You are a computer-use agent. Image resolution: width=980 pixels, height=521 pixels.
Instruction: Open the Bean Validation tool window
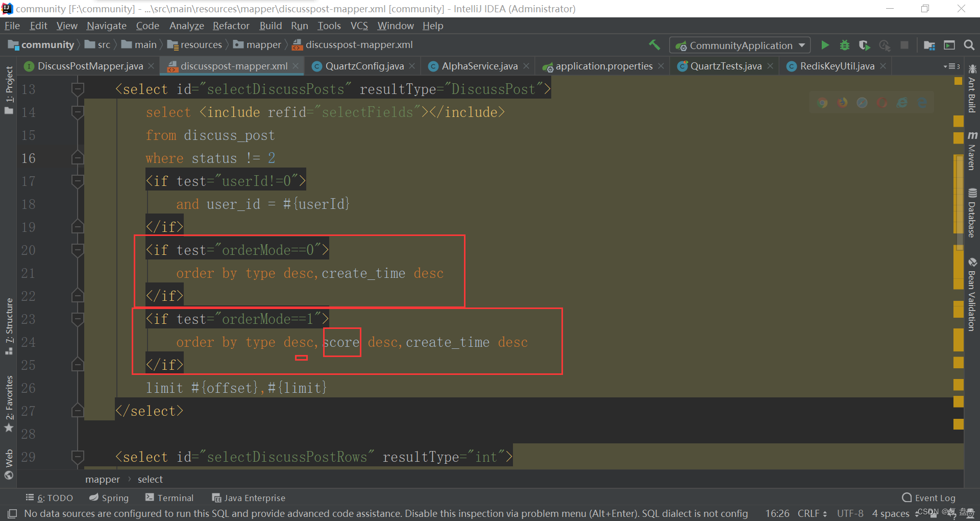(972, 295)
